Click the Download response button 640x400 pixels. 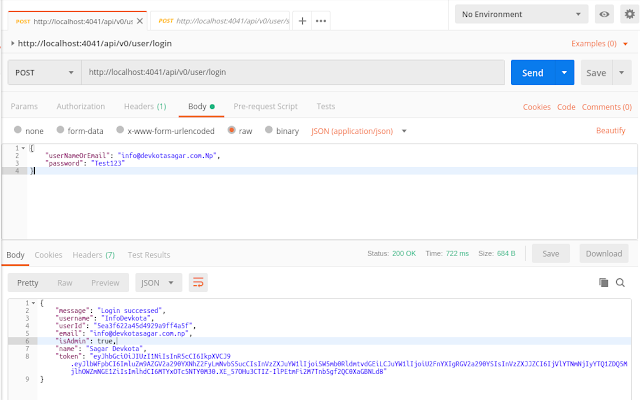tap(604, 253)
